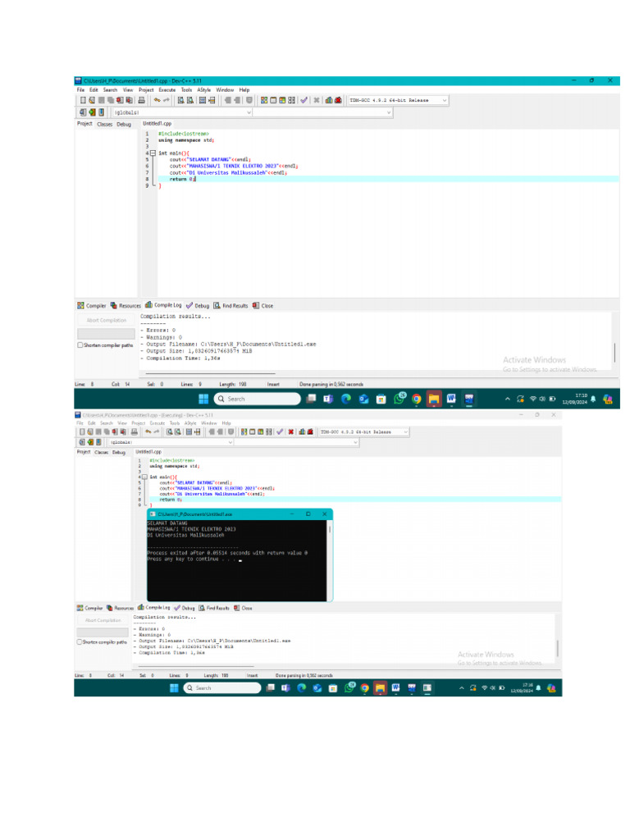Click Abort Compilation button in lower Executing window
The image size is (630, 840).
pyautogui.click(x=103, y=620)
